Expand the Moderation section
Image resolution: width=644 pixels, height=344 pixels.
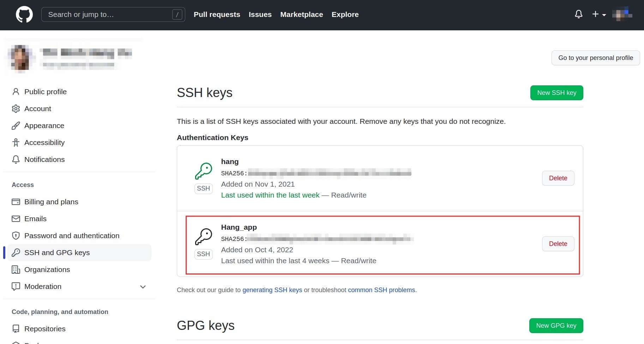(143, 286)
